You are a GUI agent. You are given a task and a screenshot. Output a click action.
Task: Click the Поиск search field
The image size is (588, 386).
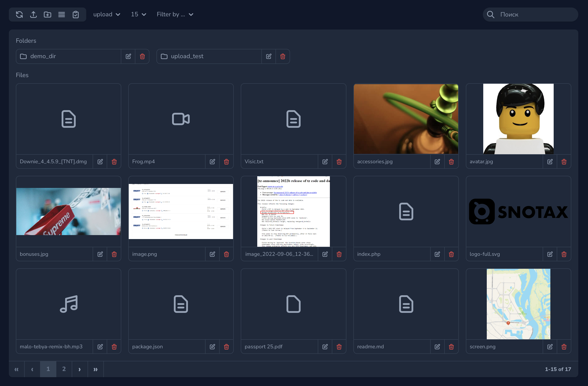point(535,15)
